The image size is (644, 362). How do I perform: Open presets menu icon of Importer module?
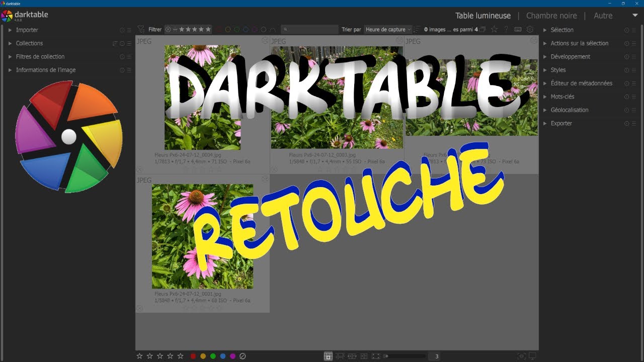(x=129, y=30)
